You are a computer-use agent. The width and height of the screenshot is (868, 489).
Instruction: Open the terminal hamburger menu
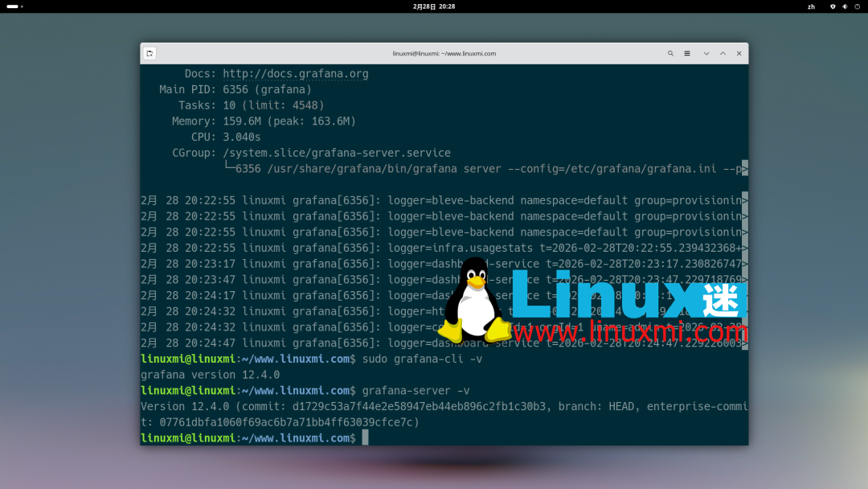687,54
